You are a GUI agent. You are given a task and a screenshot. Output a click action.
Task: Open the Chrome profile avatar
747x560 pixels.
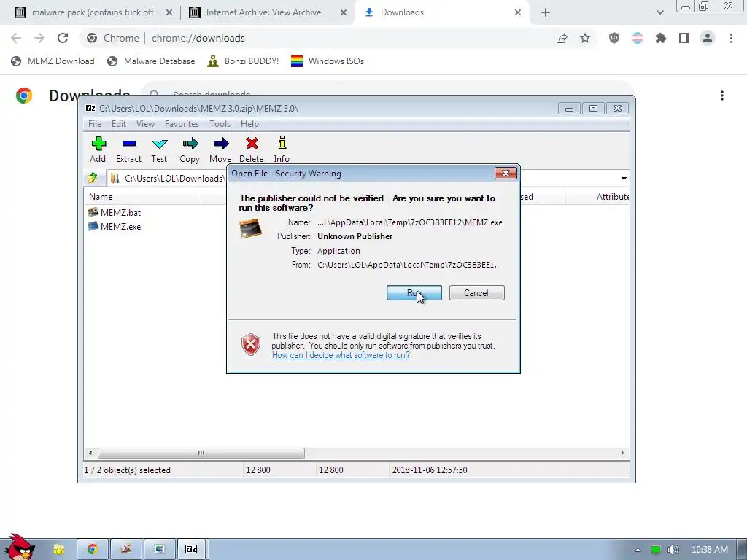pos(708,38)
